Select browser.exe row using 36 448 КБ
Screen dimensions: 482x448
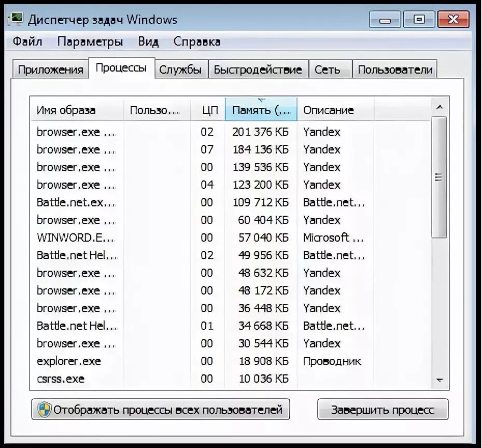pyautogui.click(x=231, y=308)
